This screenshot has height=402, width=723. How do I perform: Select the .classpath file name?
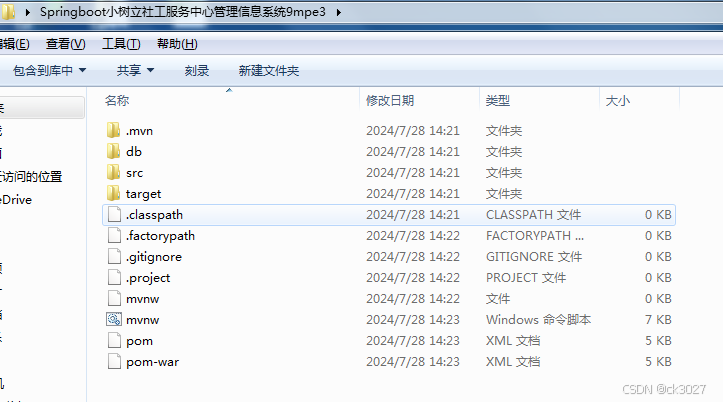154,215
